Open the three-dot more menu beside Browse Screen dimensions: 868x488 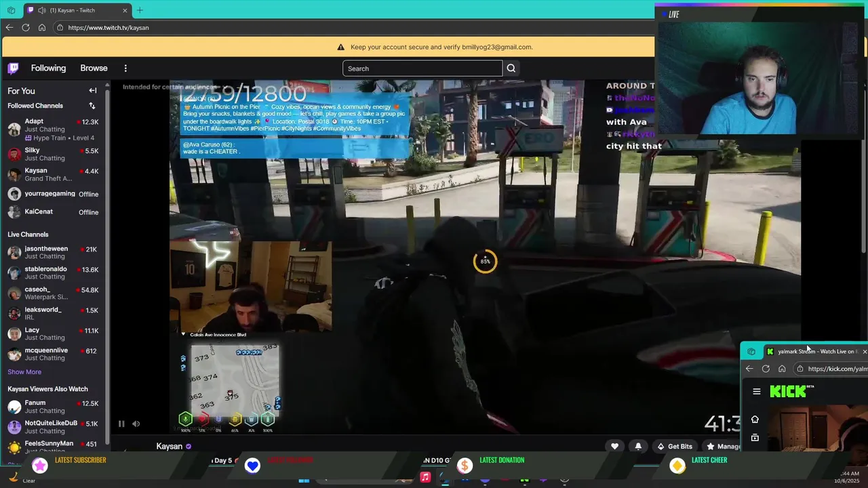point(125,68)
